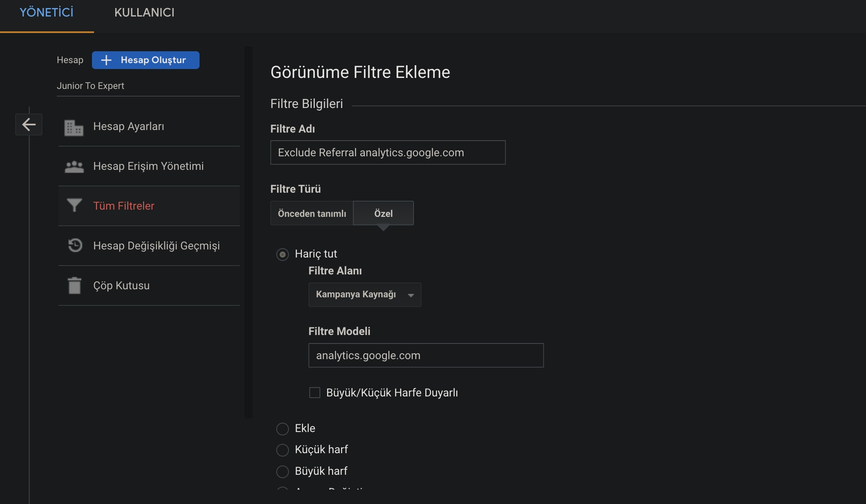
Task: Open the YÖNETİCİ tab
Action: click(x=47, y=13)
